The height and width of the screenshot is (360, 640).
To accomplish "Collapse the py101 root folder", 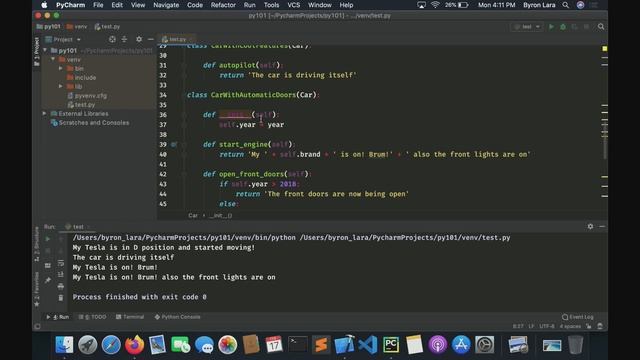I will coord(45,51).
